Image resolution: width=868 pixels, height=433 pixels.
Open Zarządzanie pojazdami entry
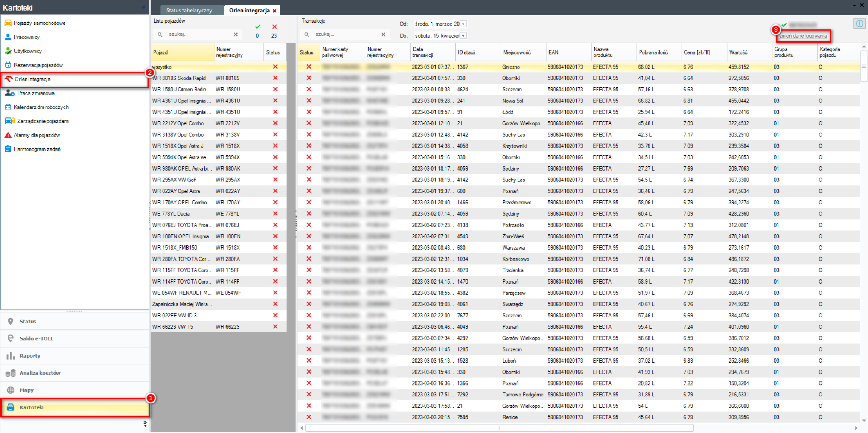click(43, 121)
